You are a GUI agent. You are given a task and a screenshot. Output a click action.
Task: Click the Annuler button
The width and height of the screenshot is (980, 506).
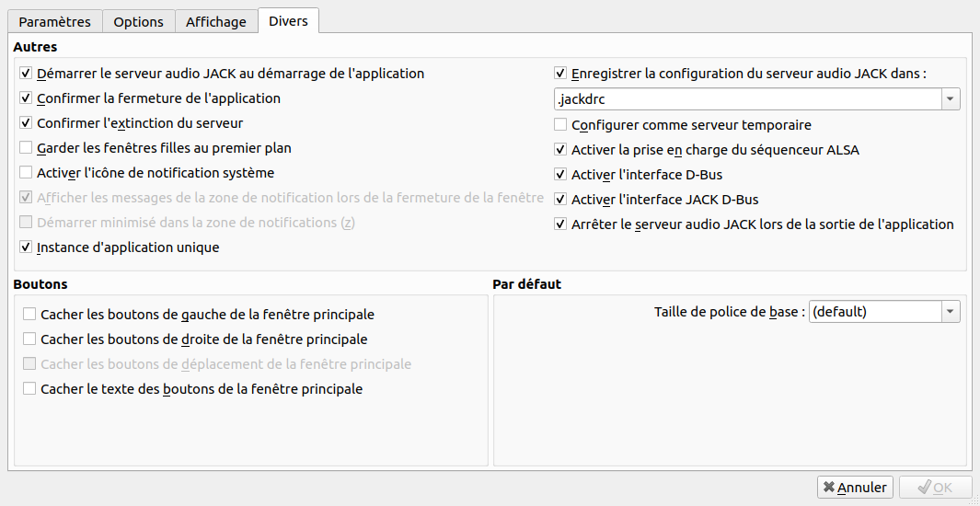tap(855, 488)
